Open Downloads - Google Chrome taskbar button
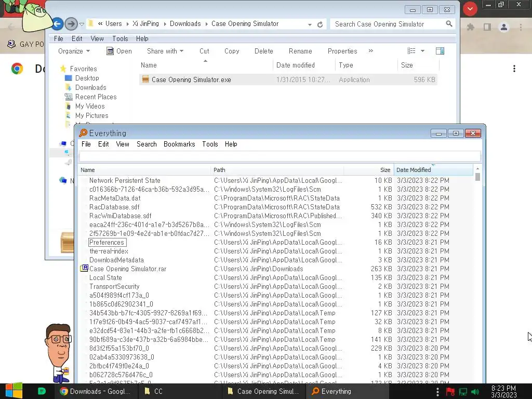Screen dimensions: 532x399 pyautogui.click(x=96, y=391)
